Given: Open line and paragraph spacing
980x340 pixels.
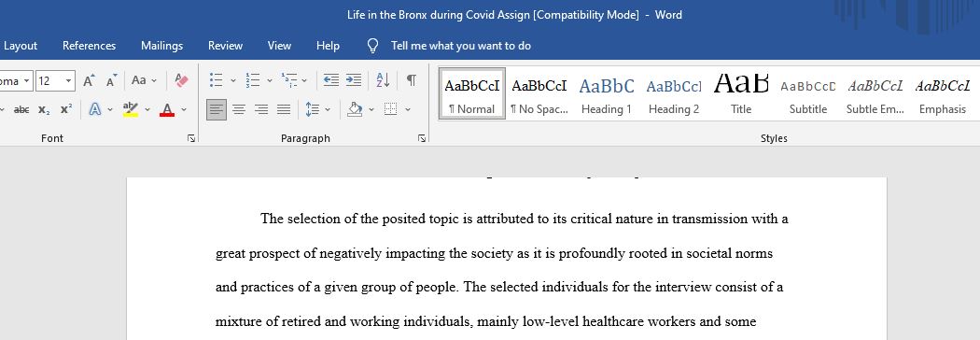Looking at the screenshot, I should [313, 109].
